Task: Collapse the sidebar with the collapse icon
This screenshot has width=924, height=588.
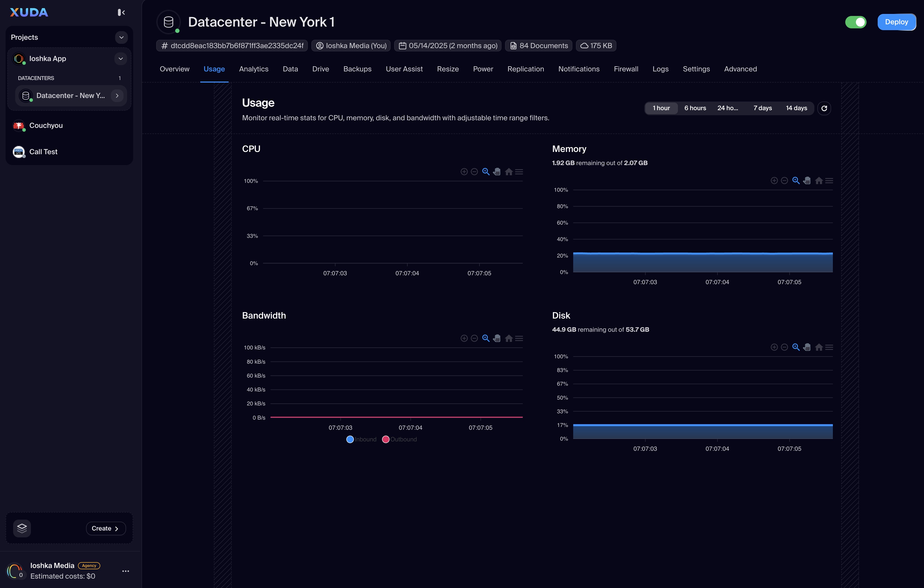Action: (x=121, y=13)
